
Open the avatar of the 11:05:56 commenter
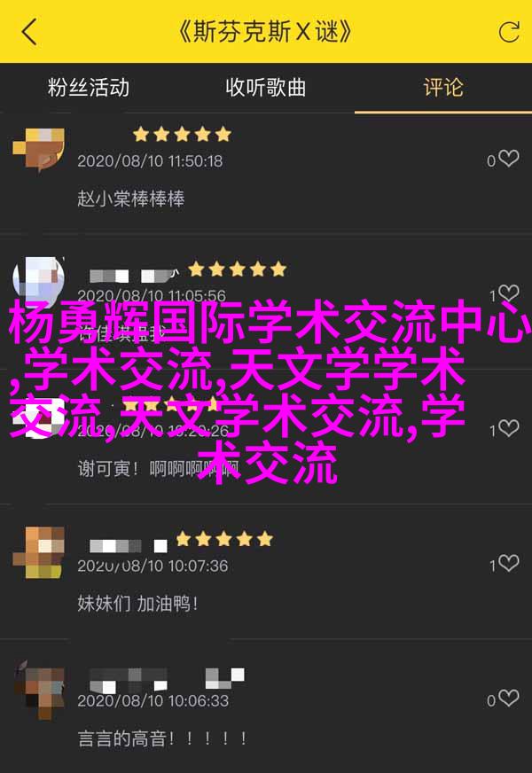39,279
